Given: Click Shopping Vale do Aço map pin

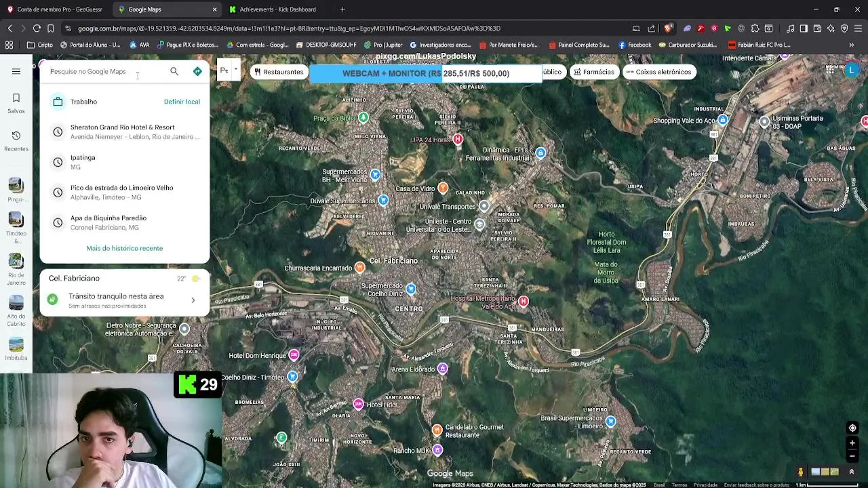Looking at the screenshot, I should click(723, 120).
